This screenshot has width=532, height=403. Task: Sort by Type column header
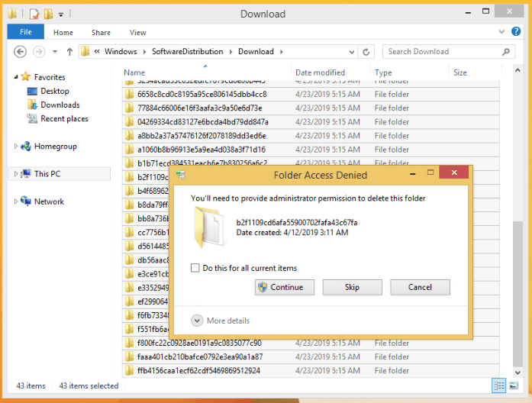(x=383, y=73)
